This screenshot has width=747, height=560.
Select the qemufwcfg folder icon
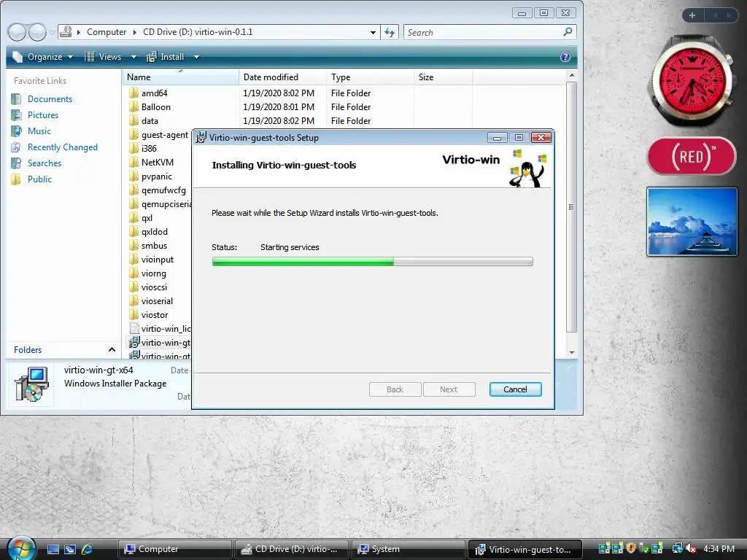[x=134, y=190]
